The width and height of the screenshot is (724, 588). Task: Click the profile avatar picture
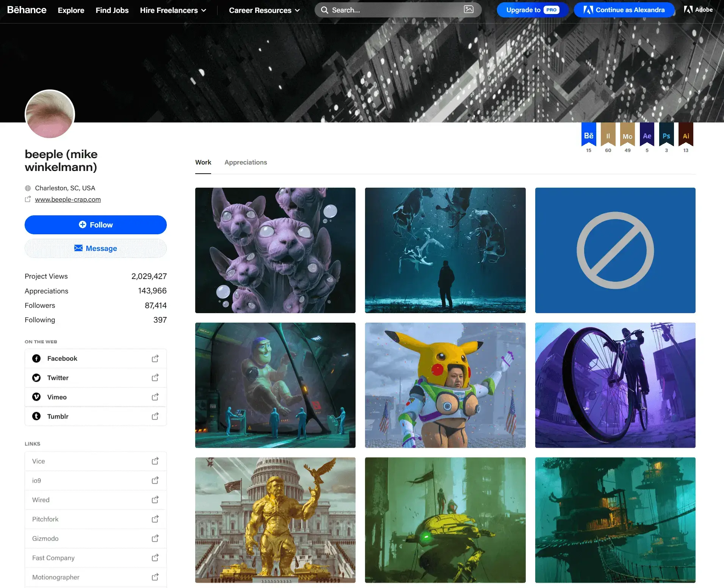[x=50, y=114]
